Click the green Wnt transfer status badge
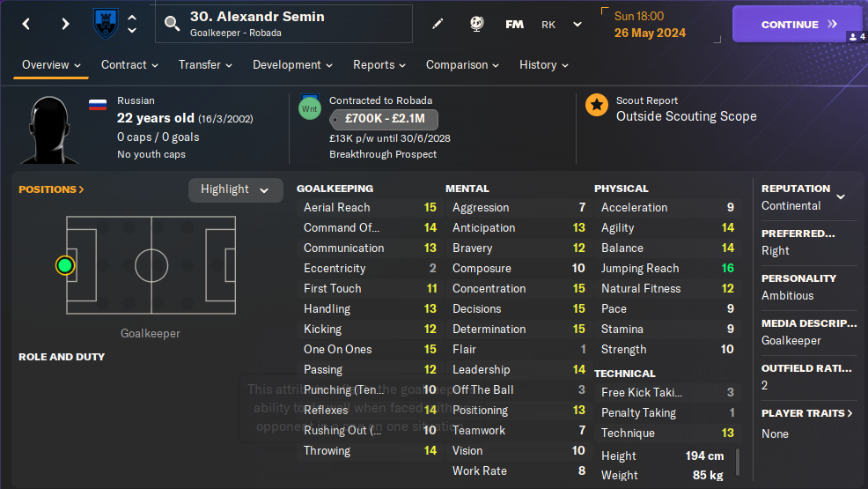The image size is (868, 489). coord(310,109)
